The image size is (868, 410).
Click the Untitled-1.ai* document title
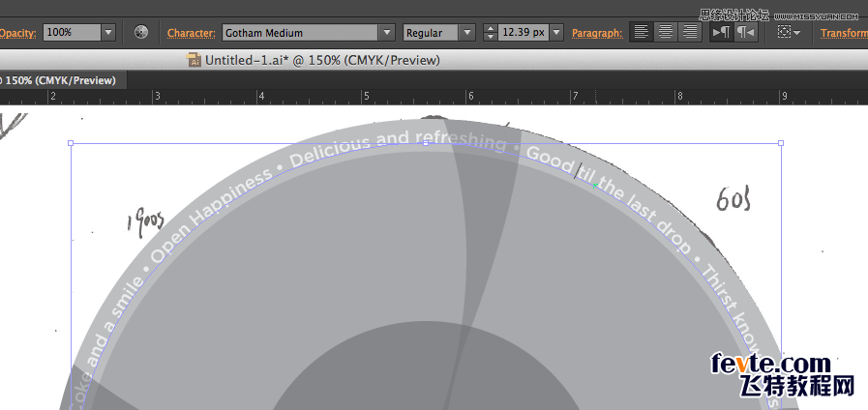tap(247, 60)
